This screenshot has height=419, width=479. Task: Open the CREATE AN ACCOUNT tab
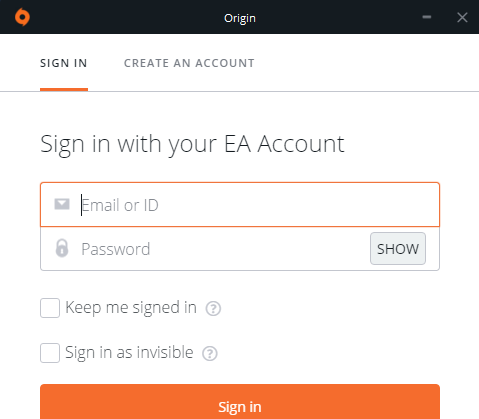pos(189,63)
